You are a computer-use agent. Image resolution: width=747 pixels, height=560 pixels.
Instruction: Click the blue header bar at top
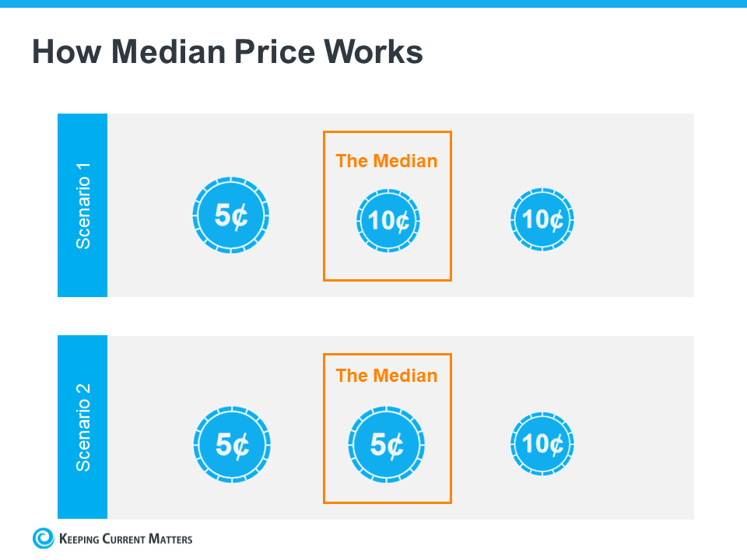click(373, 4)
